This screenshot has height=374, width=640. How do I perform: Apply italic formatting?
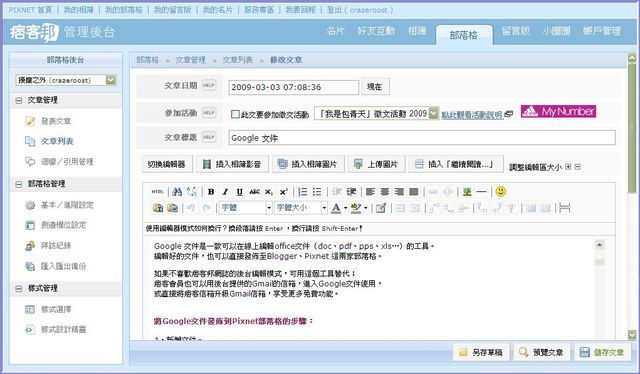(x=225, y=191)
